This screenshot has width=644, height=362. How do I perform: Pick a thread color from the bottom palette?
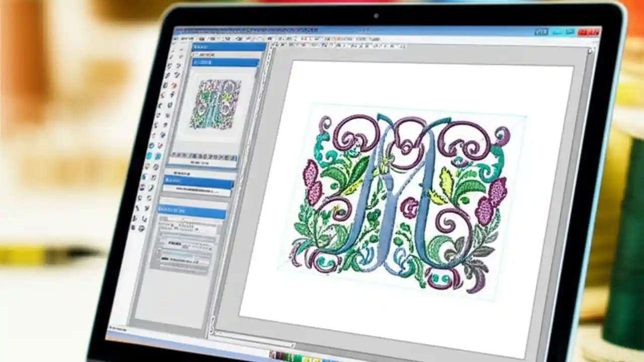(297, 357)
